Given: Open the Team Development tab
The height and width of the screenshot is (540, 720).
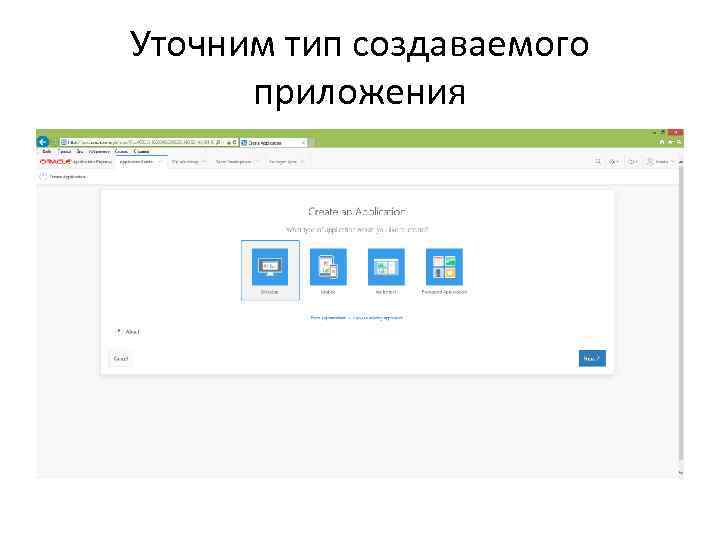Looking at the screenshot, I should (x=237, y=162).
